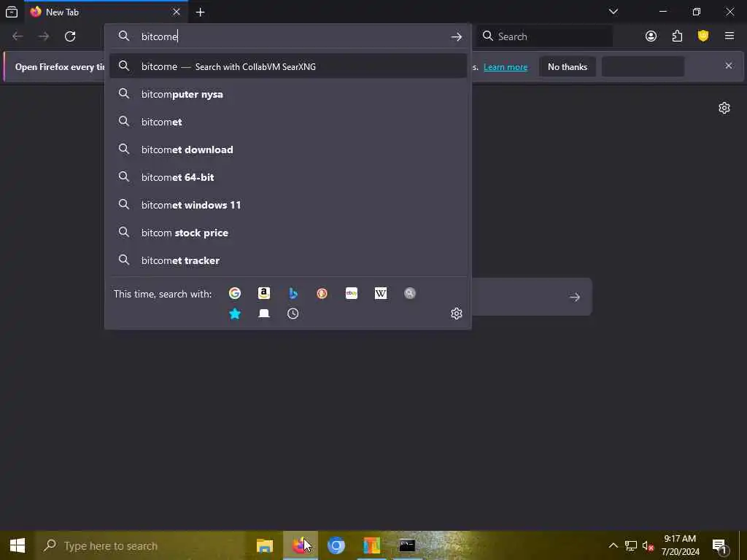This screenshot has width=747, height=560.
Task: Open the Firefox application menu
Action: 729,36
